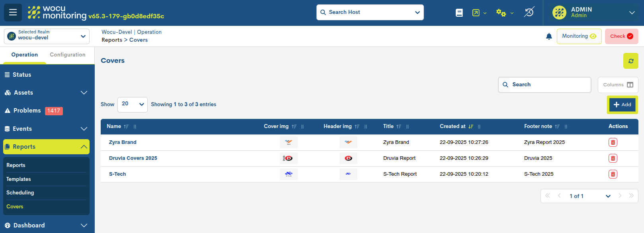Change the Show entries count dropdown
Screen dimensions: 644x233
132,104
